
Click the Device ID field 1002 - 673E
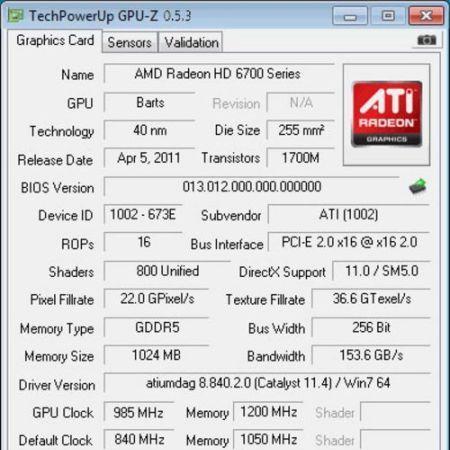pyautogui.click(x=143, y=214)
